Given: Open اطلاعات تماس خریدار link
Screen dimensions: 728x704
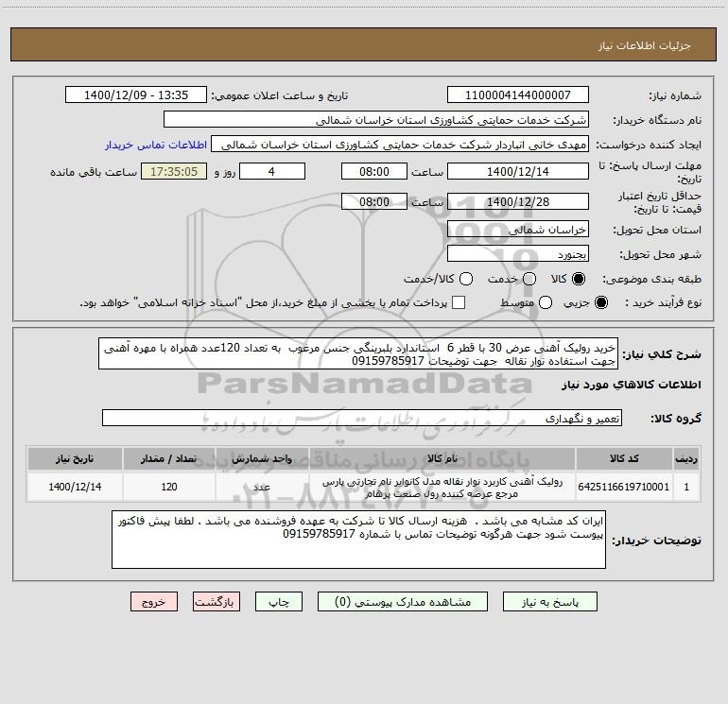Looking at the screenshot, I should coord(156,145).
